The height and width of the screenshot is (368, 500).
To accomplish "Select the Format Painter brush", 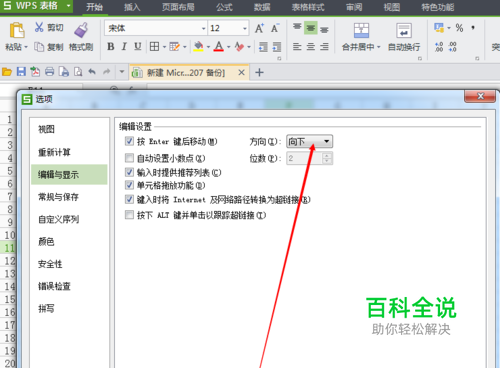I will point(81,30).
